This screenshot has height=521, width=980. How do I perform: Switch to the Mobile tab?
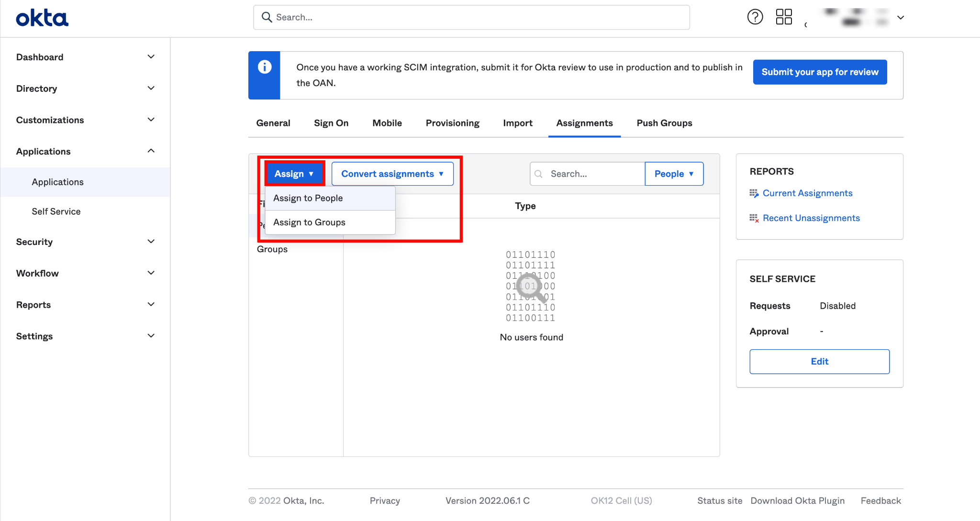[x=387, y=123]
